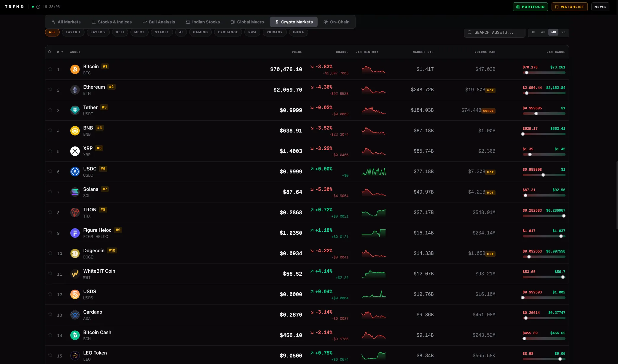
Task: Click the WhiteBIT Coin logo icon
Action: pos(75,274)
